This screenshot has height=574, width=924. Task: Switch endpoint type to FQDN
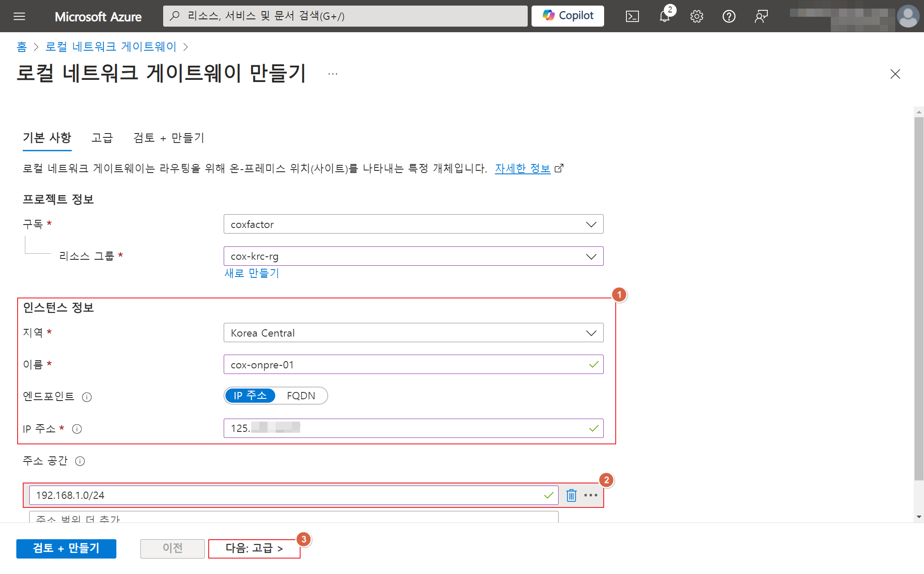click(301, 395)
